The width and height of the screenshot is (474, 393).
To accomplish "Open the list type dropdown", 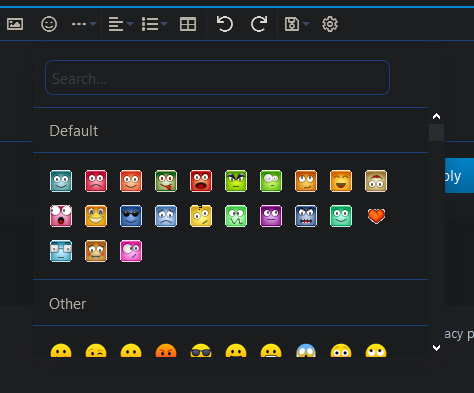I will coord(154,24).
